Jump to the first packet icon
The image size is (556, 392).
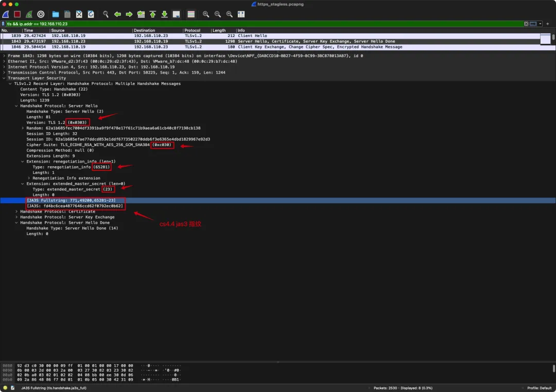pos(153,14)
